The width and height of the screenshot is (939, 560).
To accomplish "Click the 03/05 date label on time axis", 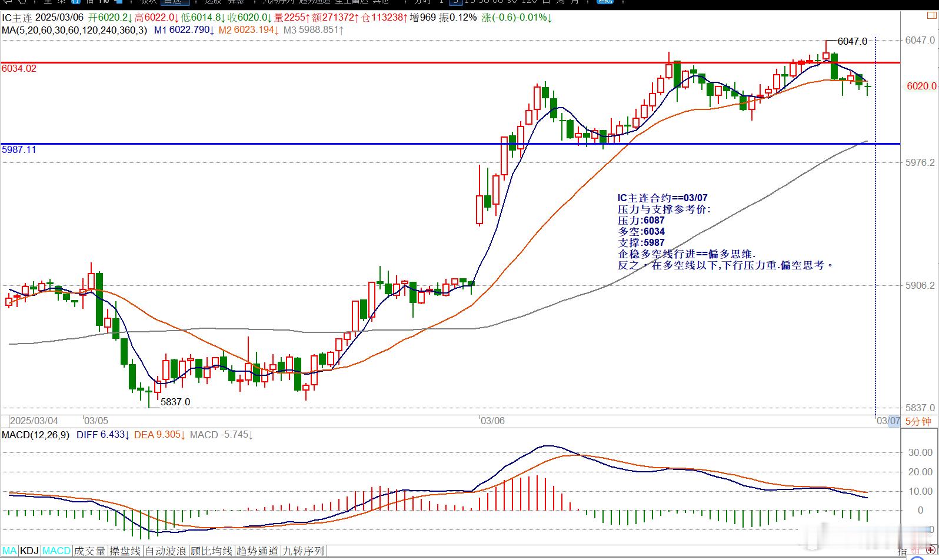I will click(x=96, y=421).
